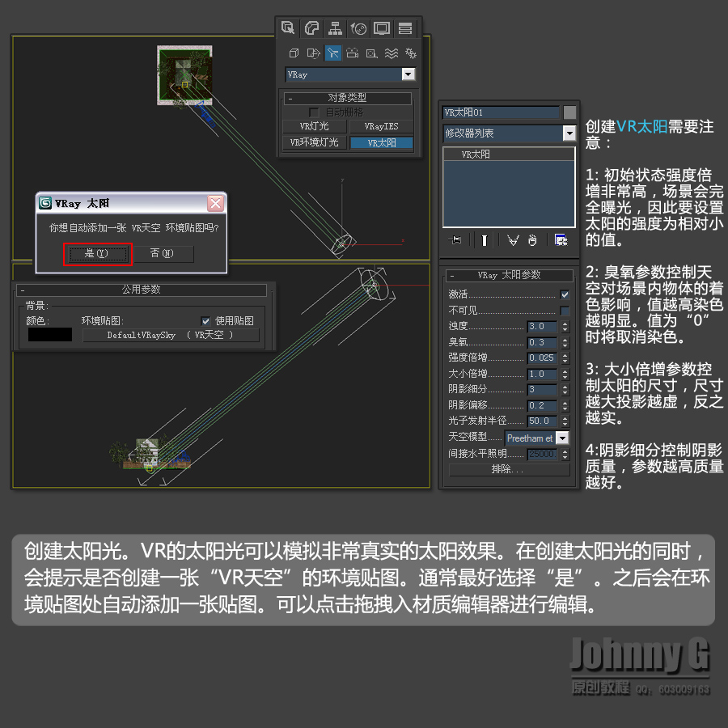The image size is (728, 728).
Task: Click the VR环境灯光 button
Action: [315, 142]
